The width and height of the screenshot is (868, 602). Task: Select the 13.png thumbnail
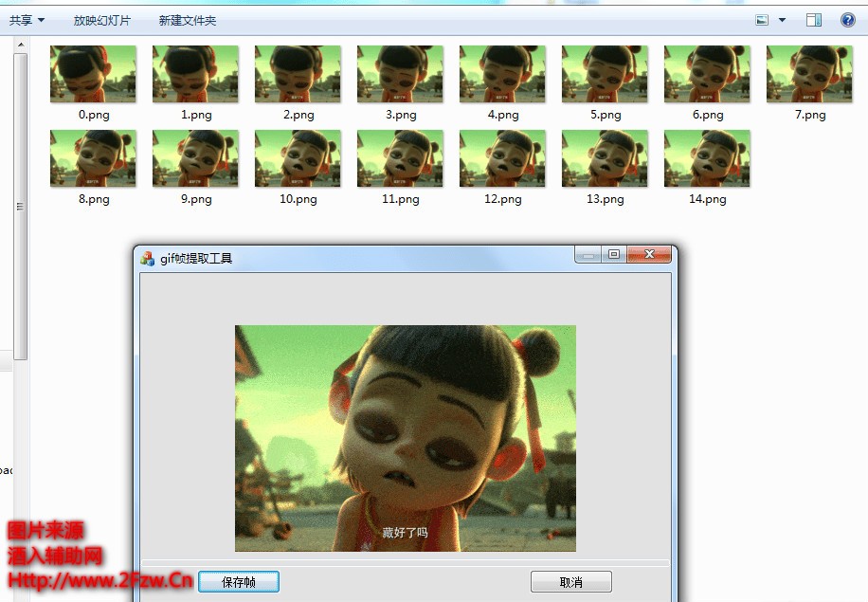(x=606, y=158)
